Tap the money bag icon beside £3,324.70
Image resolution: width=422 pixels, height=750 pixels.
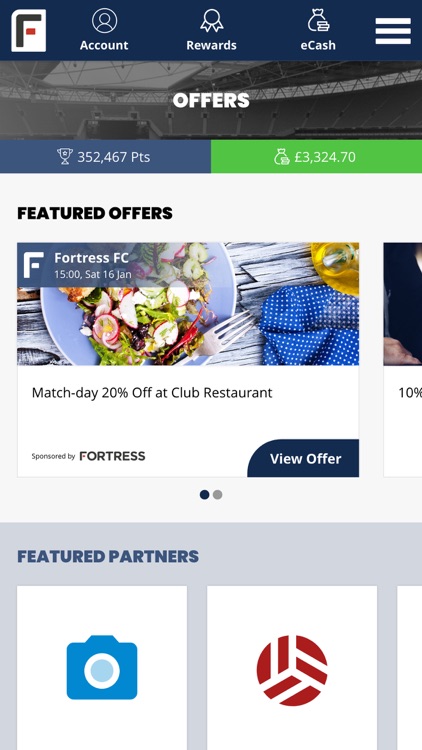pos(282,156)
